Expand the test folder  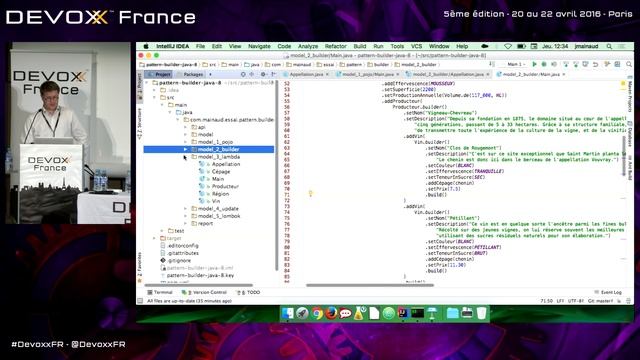point(162,231)
